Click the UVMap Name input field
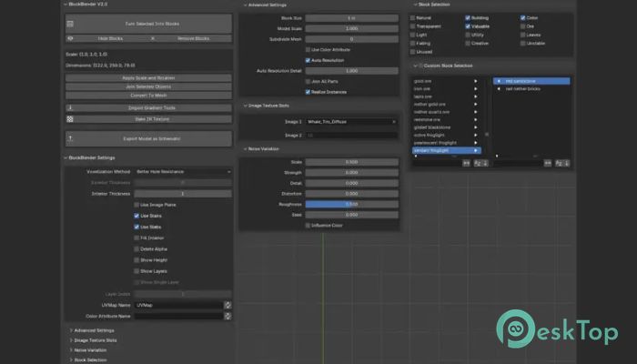637x364 pixels. pos(178,305)
